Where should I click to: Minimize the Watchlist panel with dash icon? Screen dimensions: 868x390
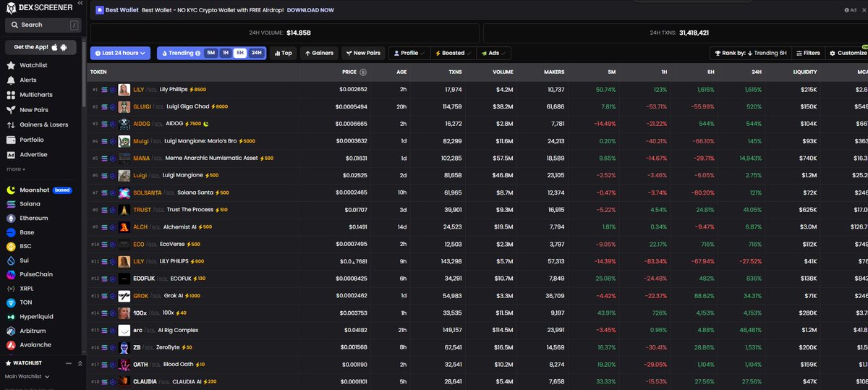[69, 363]
